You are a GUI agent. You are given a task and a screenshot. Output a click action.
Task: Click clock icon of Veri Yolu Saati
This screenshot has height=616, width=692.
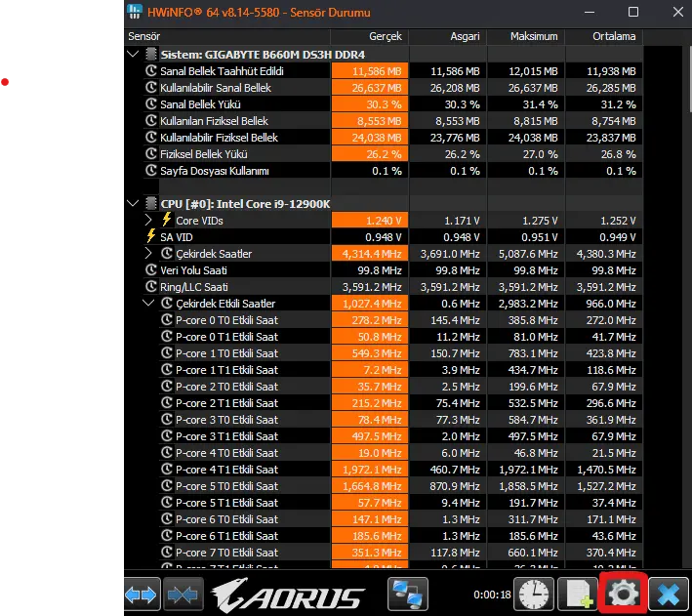(151, 269)
